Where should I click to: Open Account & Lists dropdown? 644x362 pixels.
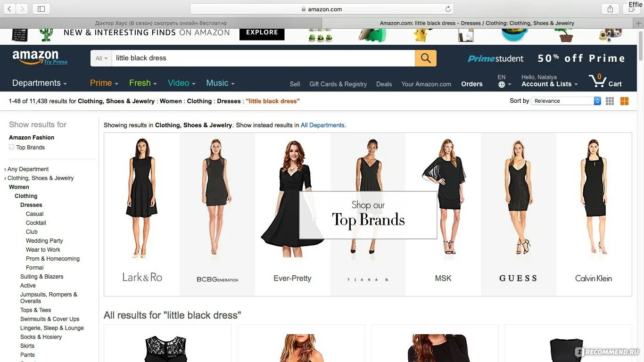(x=549, y=81)
